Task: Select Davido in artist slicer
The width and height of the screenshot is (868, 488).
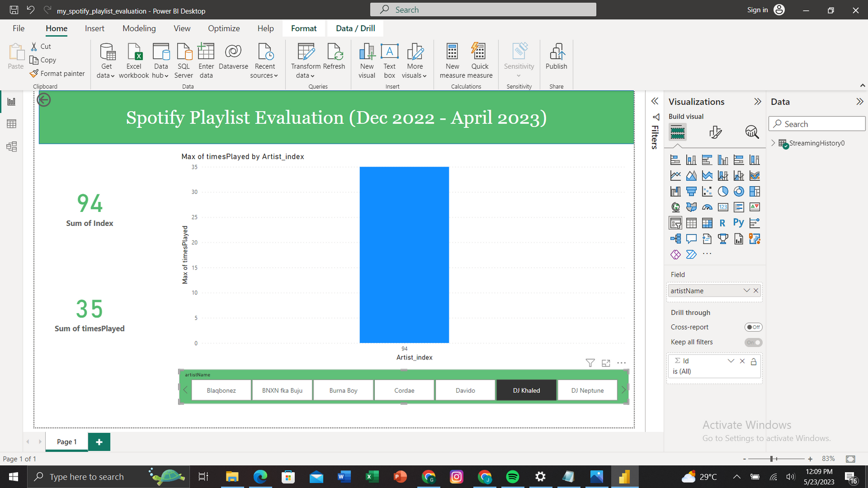Action: pos(465,390)
